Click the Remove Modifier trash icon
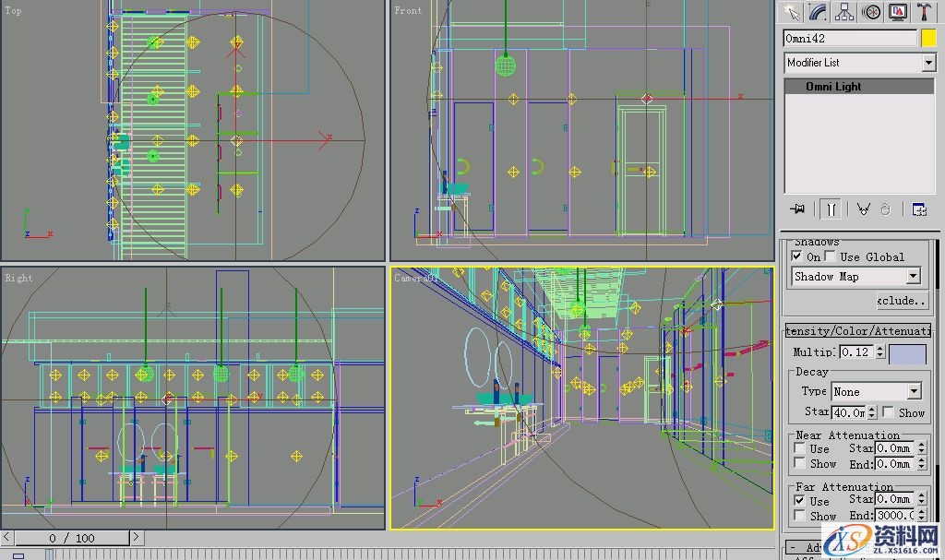This screenshot has width=945, height=560. click(886, 209)
